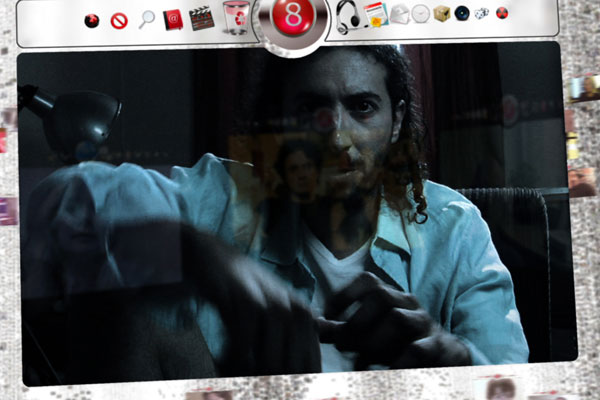Screen dimensions: 600x400
Task: Open the magnifying glass search icon
Action: click(147, 18)
